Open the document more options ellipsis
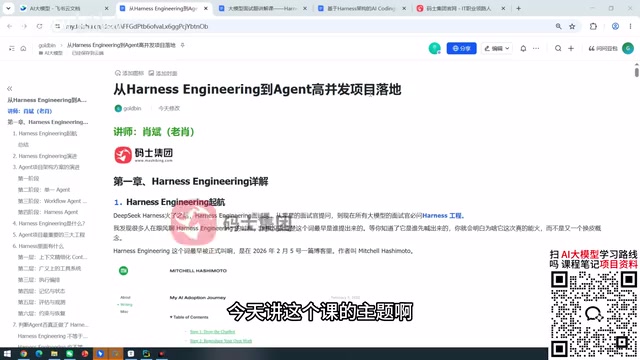 pyautogui.click(x=536, y=48)
